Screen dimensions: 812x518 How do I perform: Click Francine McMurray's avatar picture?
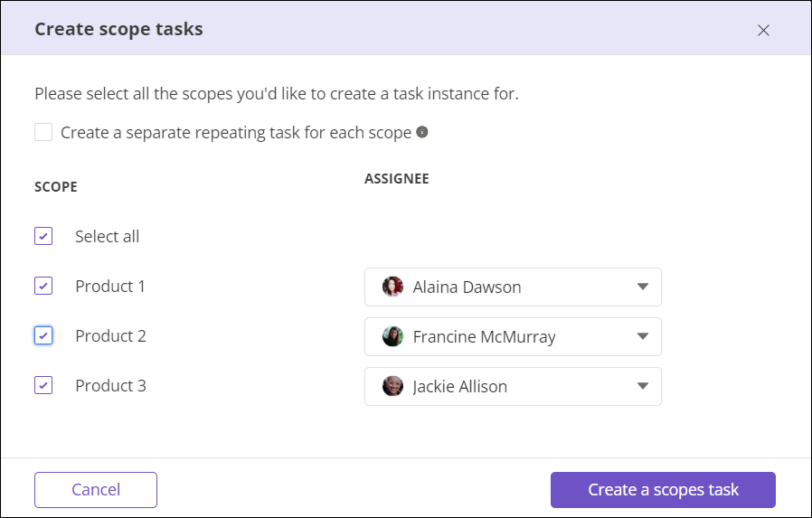click(x=392, y=336)
